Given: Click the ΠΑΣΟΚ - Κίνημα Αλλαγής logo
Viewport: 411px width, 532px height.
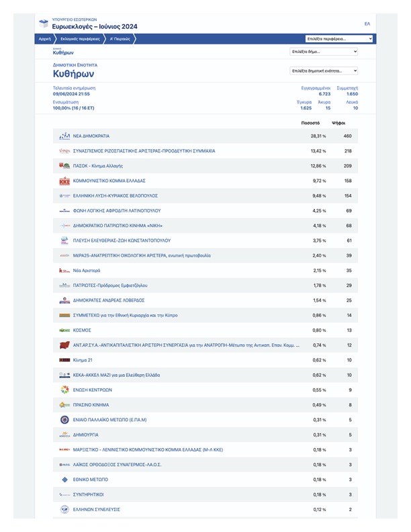Looking at the screenshot, I should 64,166.
